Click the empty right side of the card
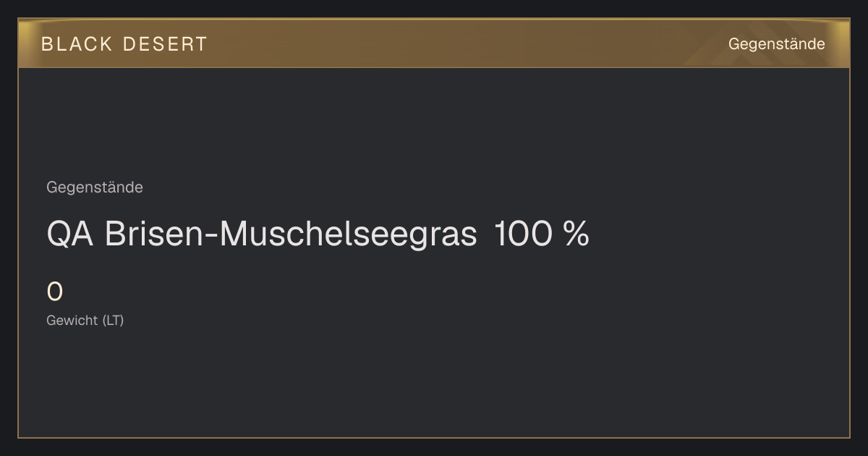 [723, 253]
